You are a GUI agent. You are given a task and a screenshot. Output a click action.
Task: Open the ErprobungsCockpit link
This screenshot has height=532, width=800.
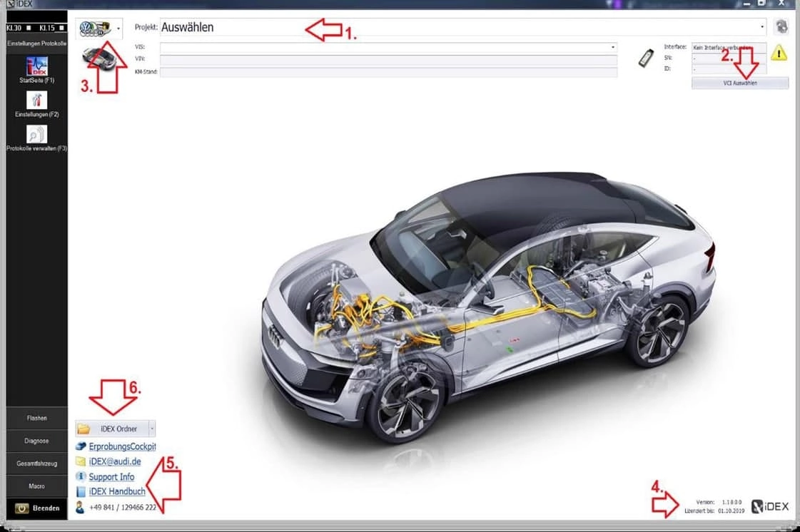tap(123, 446)
